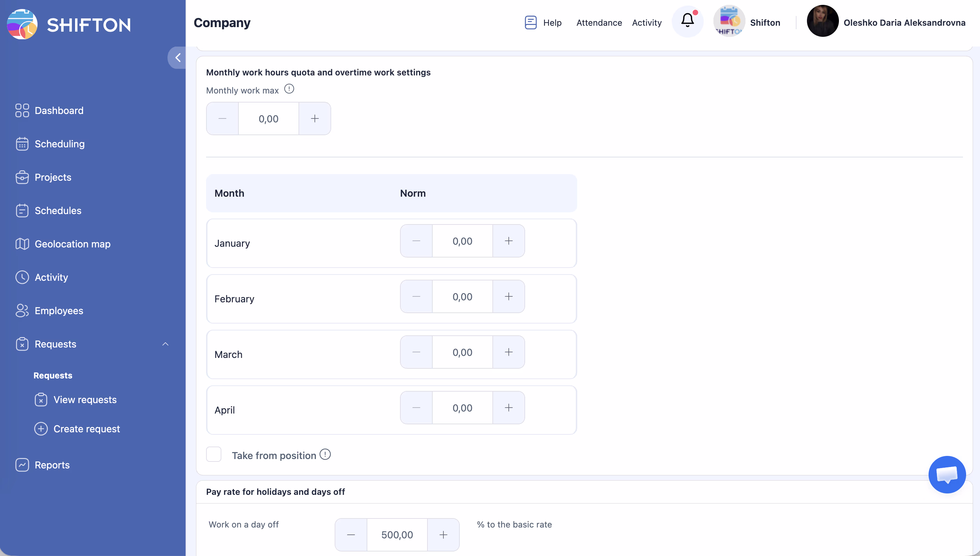Click the Monthly work max info icon

pos(289,89)
